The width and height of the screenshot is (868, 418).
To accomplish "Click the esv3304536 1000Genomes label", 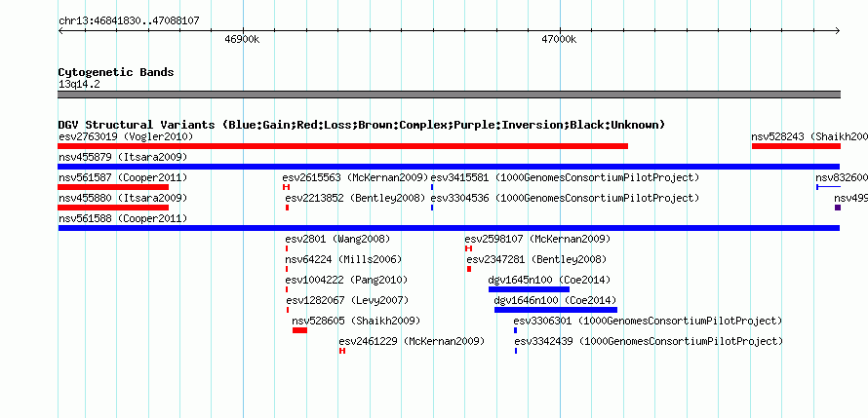I will 566,198.
